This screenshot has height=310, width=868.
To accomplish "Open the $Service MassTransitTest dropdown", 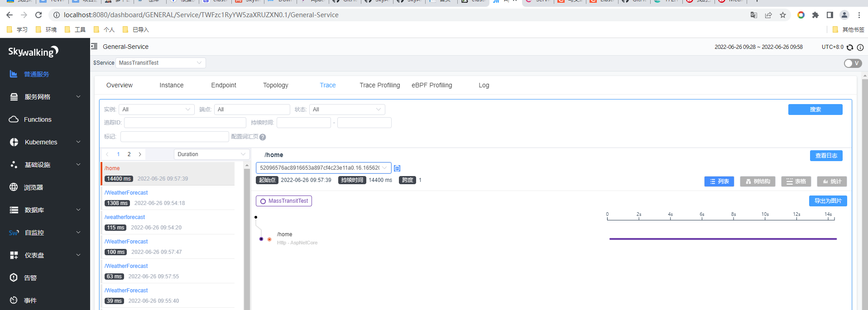I will pyautogui.click(x=161, y=63).
